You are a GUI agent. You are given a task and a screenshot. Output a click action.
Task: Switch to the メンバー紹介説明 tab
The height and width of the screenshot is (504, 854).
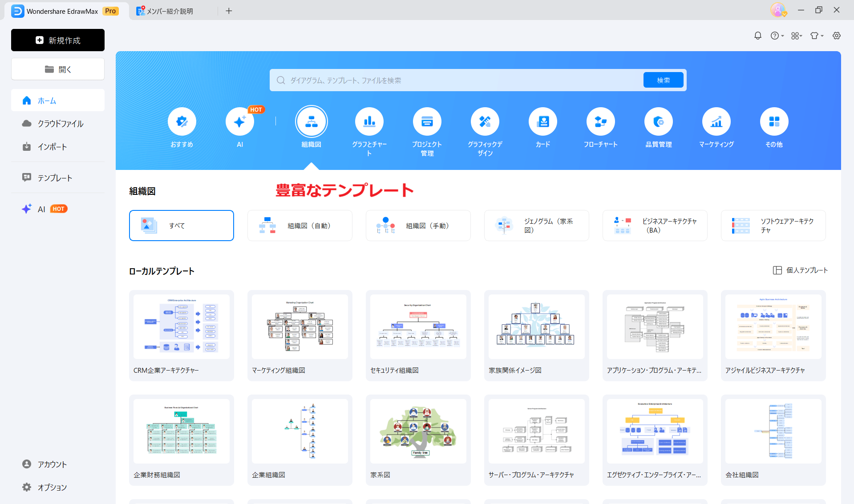[x=169, y=11]
